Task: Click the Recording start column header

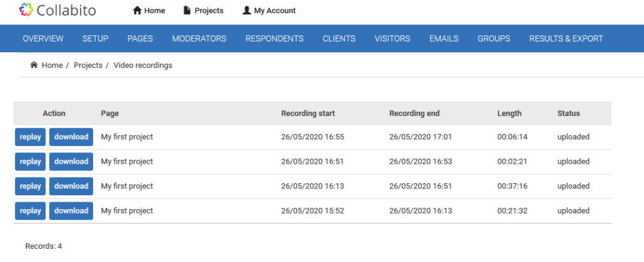Action: point(308,113)
